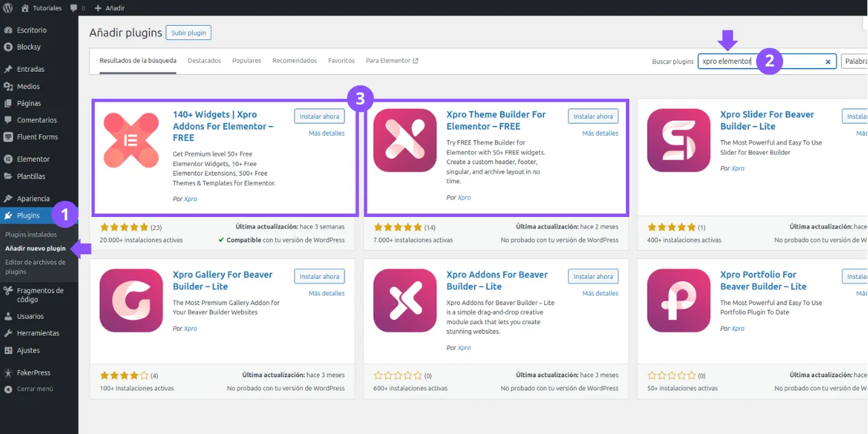This screenshot has height=434, width=868.
Task: Open the Tutoriales site home icon
Action: click(x=26, y=8)
